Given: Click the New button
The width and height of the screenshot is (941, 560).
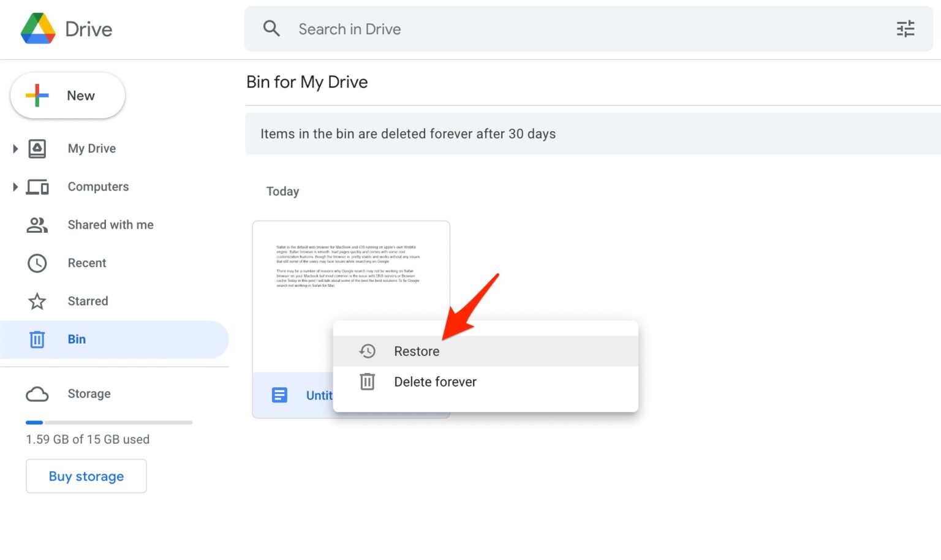Looking at the screenshot, I should pos(67,96).
